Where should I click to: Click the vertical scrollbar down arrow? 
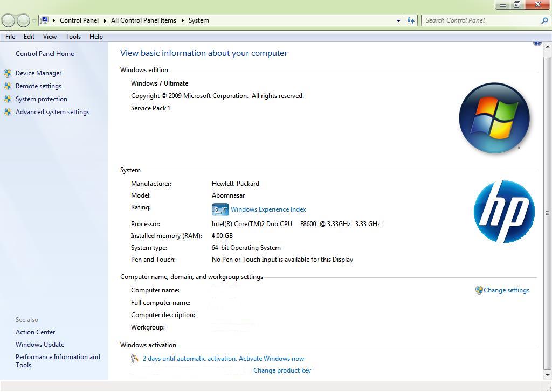(547, 374)
